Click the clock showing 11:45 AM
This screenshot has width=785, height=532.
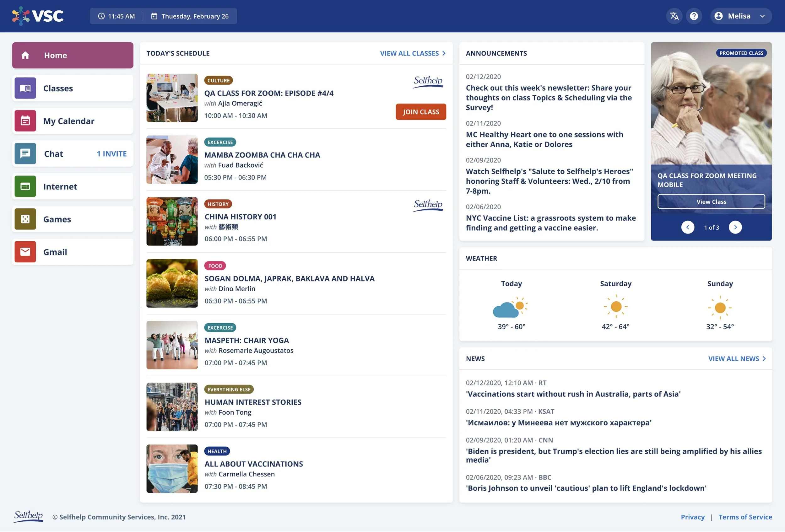coord(116,16)
